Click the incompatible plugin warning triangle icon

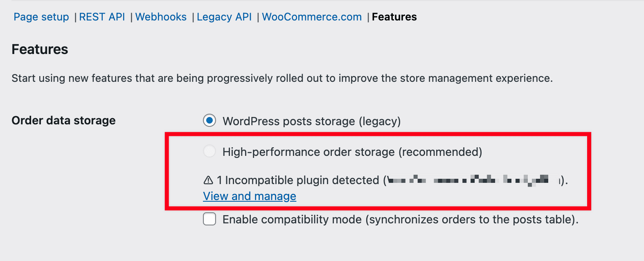click(208, 180)
